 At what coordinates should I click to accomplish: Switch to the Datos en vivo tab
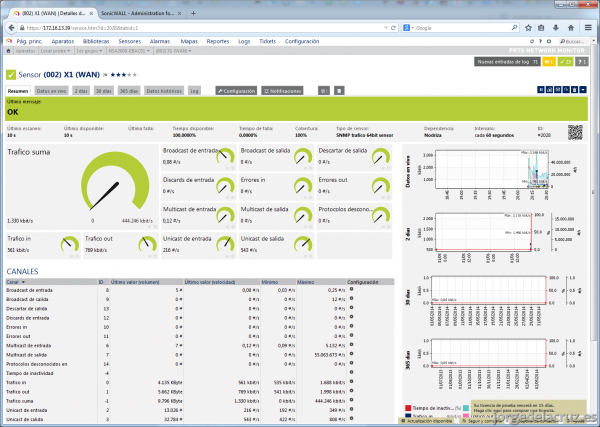pos(51,91)
